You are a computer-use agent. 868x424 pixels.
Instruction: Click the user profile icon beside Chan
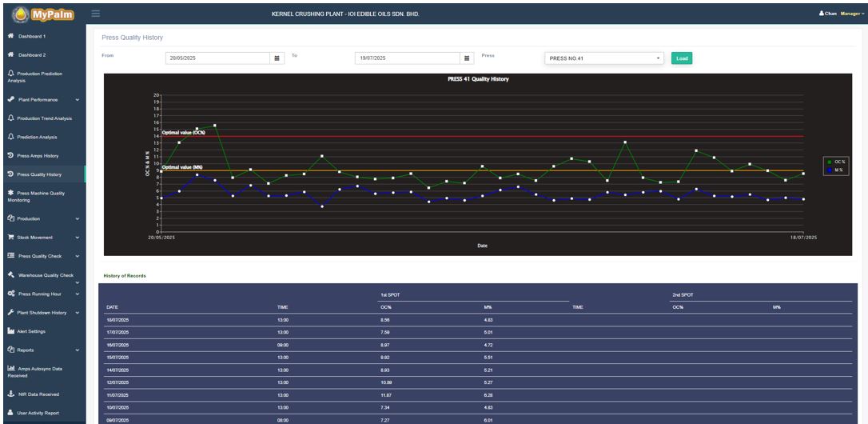pyautogui.click(x=821, y=14)
